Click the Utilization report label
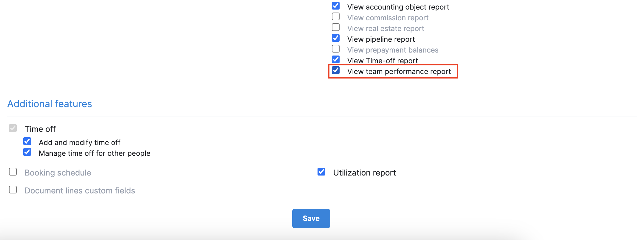The height and width of the screenshot is (240, 644). pos(364,173)
